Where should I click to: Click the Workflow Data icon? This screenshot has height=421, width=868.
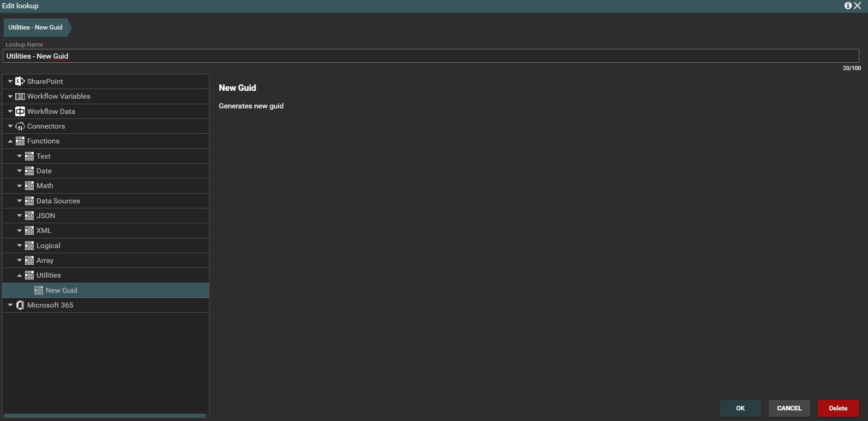click(20, 112)
